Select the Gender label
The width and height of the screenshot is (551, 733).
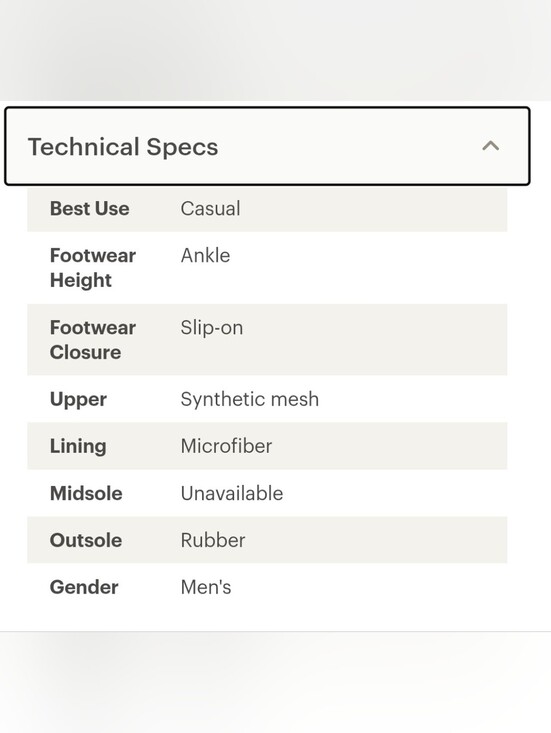(84, 587)
